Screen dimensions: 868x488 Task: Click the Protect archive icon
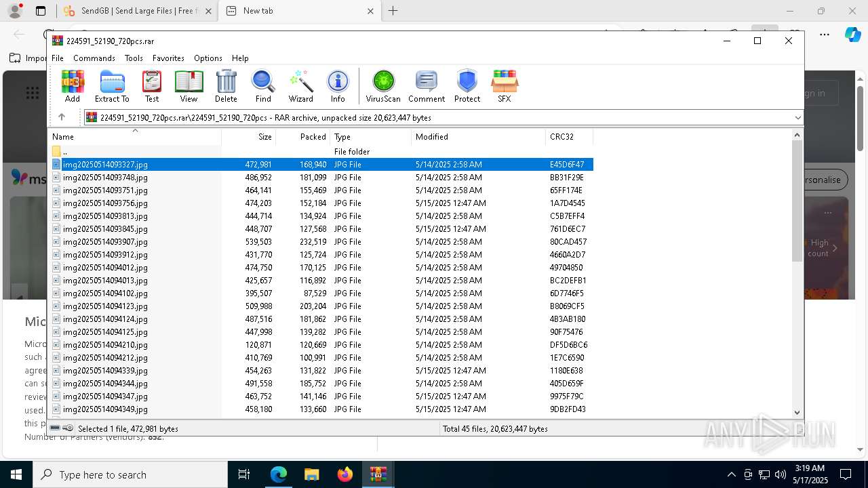click(x=467, y=86)
